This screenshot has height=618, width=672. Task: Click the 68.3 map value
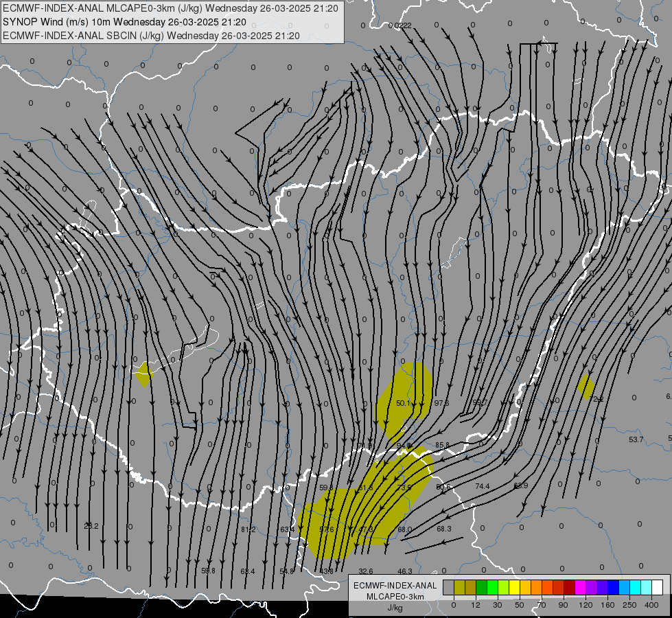click(443, 529)
